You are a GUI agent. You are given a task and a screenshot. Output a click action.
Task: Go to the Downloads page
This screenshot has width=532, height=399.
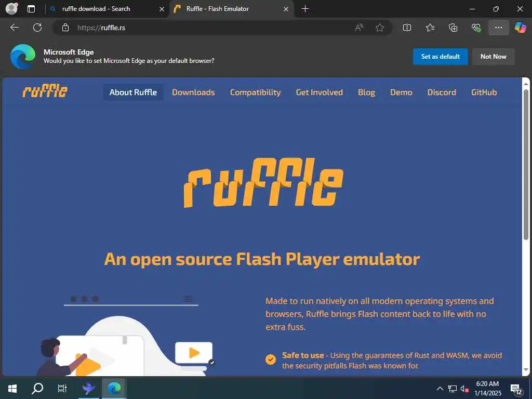point(193,92)
